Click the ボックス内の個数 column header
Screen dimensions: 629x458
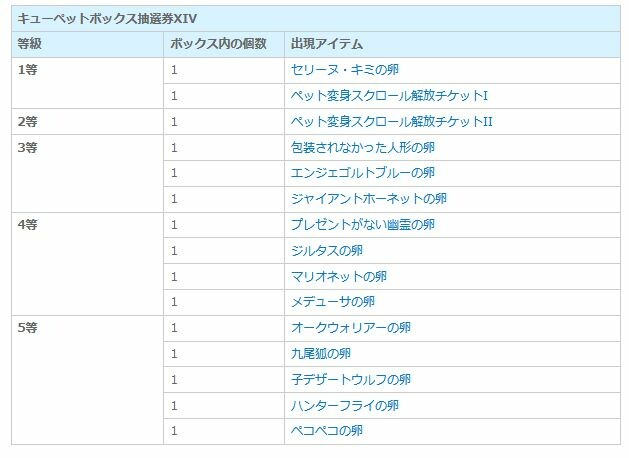pos(218,44)
